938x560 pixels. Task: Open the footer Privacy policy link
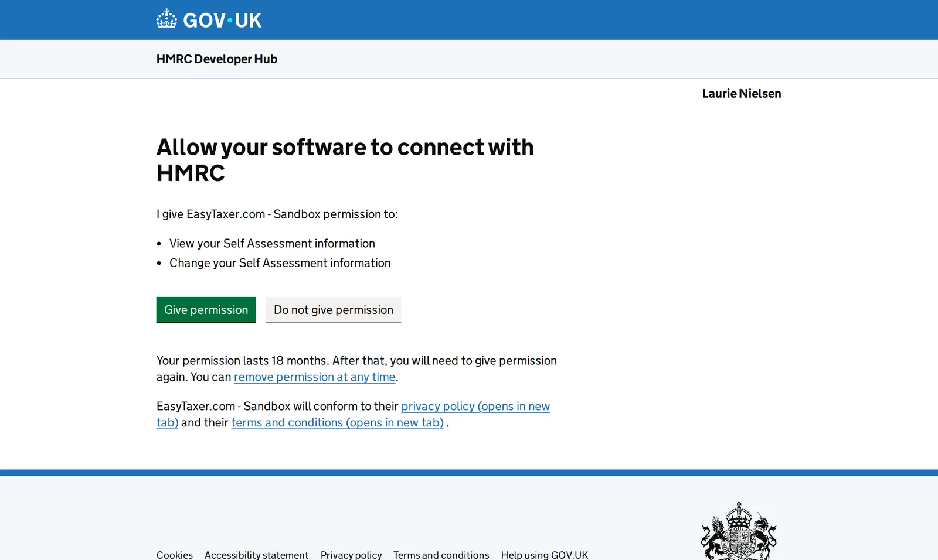351,555
